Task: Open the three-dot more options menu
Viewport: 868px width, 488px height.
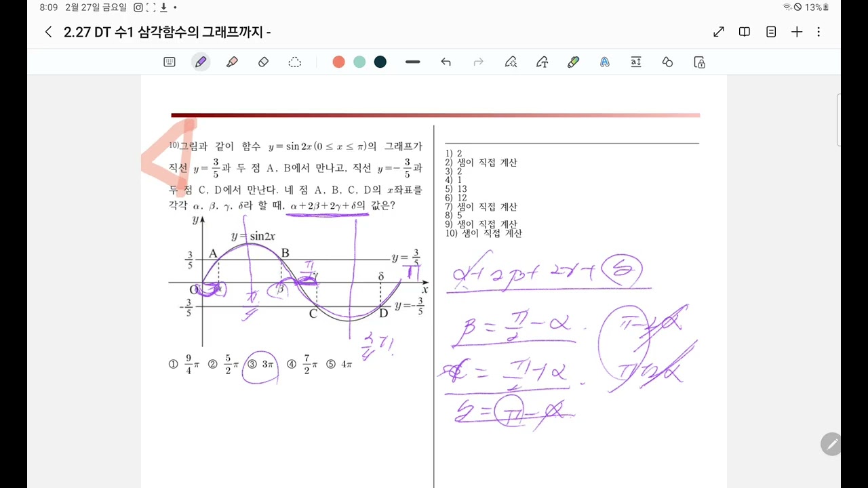Action: point(819,32)
